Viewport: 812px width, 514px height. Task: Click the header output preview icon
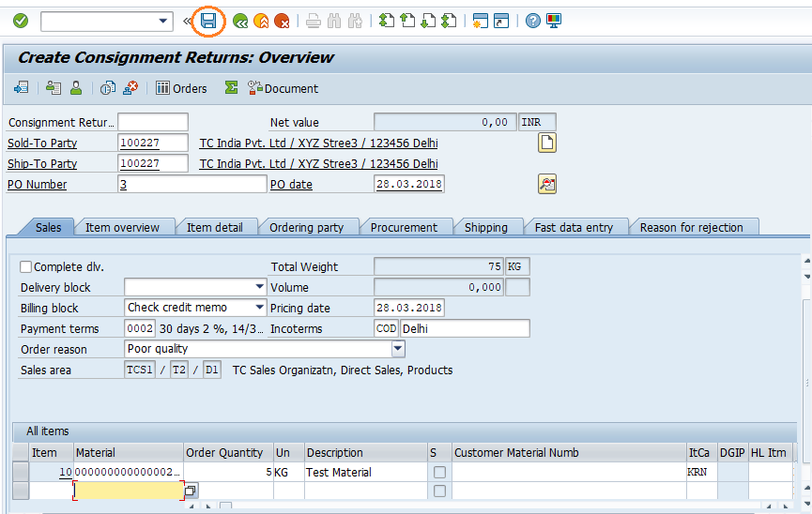click(x=54, y=88)
